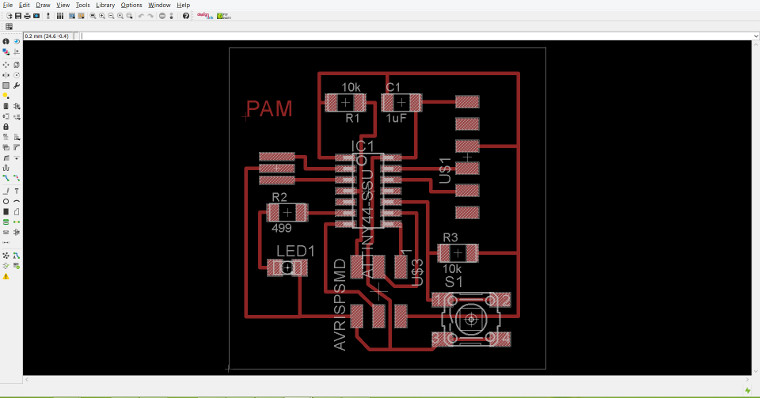Click the Run ULP icon
Viewport: 760px width, 398px height.
[x=81, y=16]
